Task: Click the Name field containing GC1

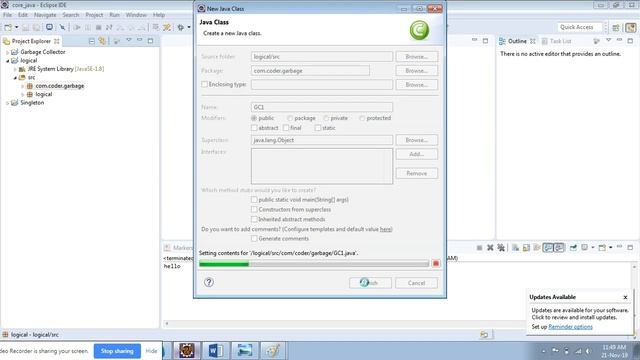Action: [322, 107]
